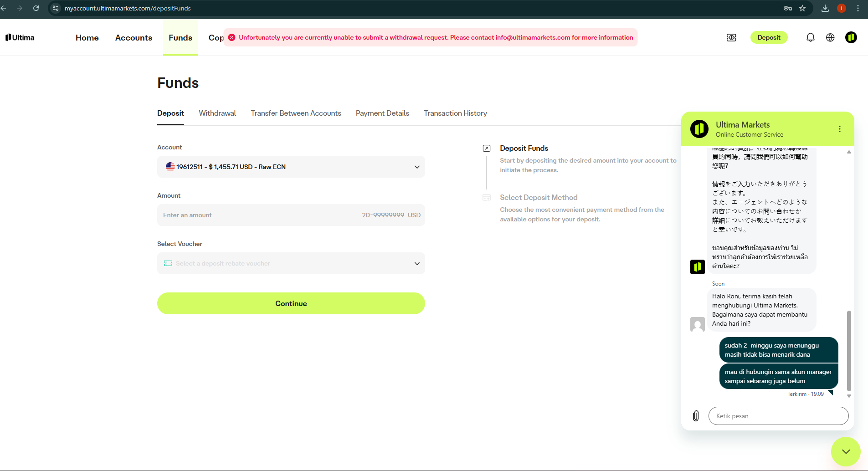Click the withdrawal error message text

point(436,37)
